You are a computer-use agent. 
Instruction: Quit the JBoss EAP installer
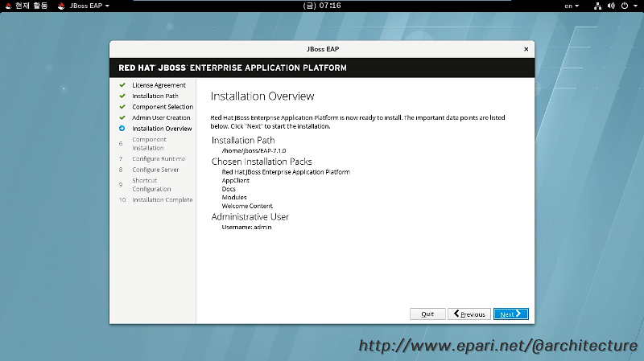click(427, 314)
